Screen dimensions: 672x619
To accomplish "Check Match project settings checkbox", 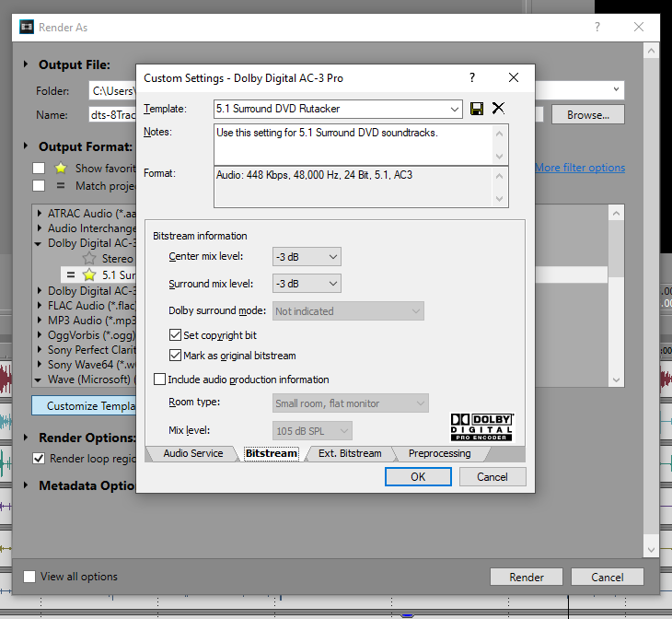I will click(x=39, y=186).
